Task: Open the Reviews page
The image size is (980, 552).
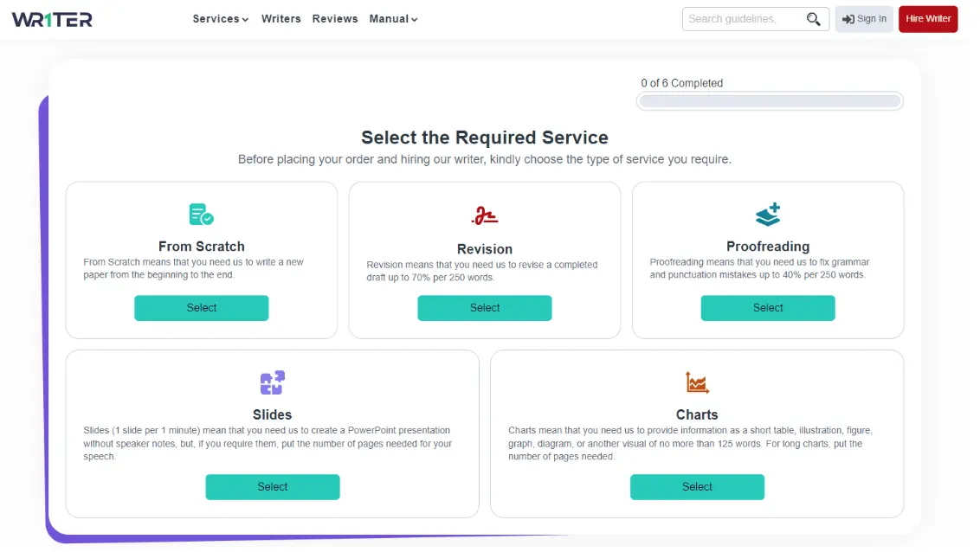Action: (335, 19)
